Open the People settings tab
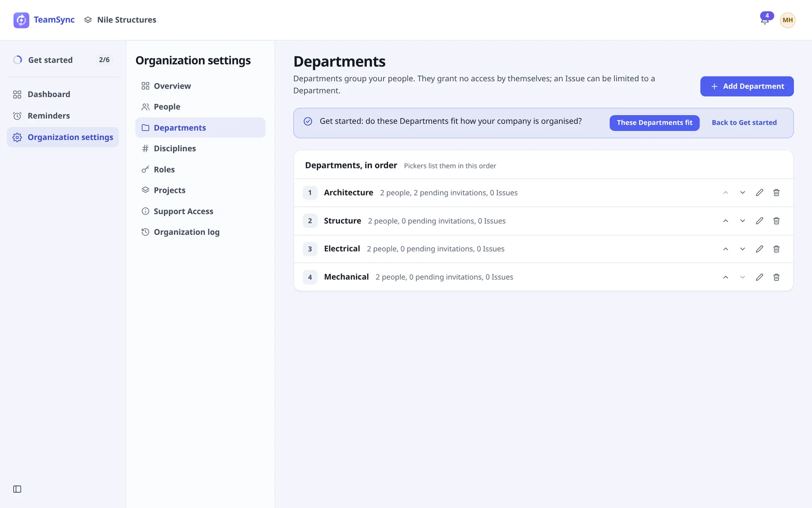 pyautogui.click(x=200, y=107)
